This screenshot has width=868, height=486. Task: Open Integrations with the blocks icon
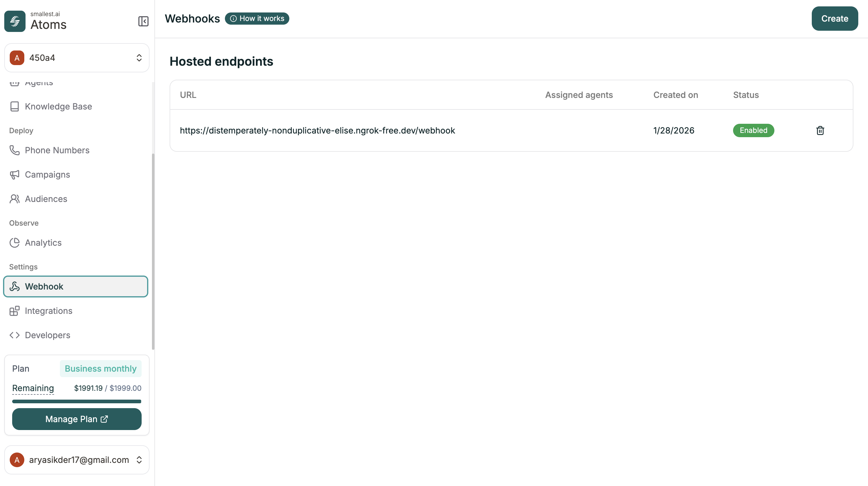[x=15, y=311]
